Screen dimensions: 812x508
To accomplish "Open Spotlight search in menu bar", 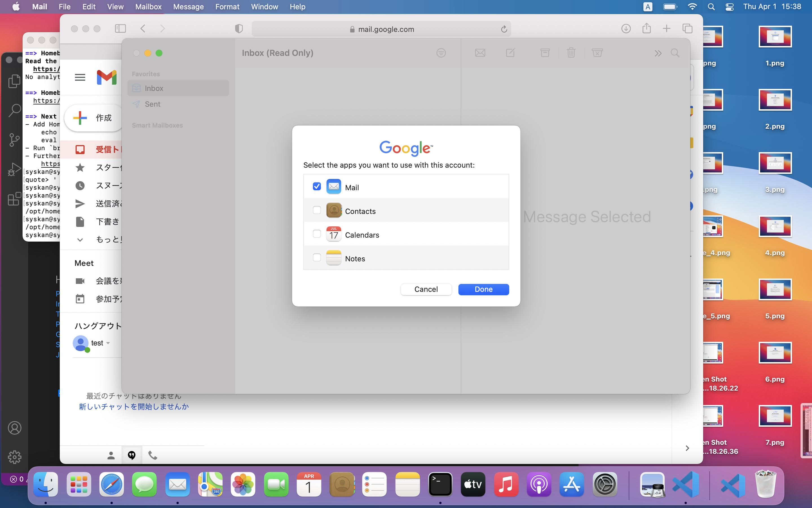I will (x=711, y=7).
